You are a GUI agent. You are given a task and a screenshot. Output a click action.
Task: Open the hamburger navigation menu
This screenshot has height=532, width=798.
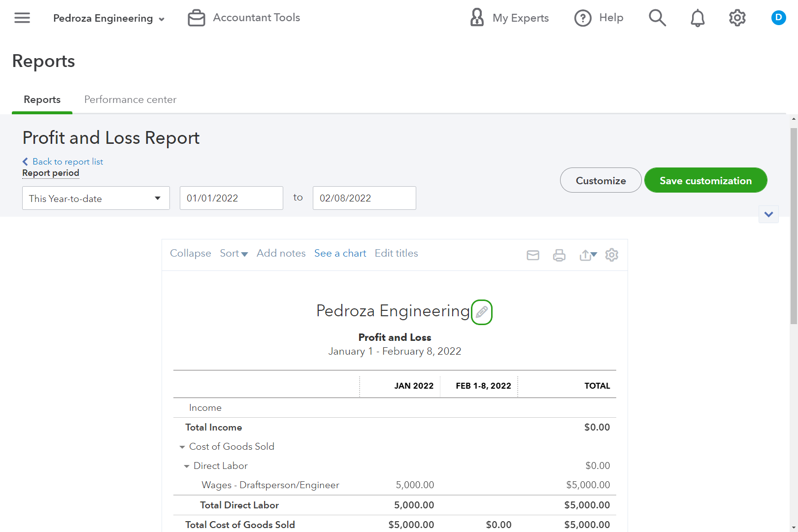pyautogui.click(x=22, y=18)
